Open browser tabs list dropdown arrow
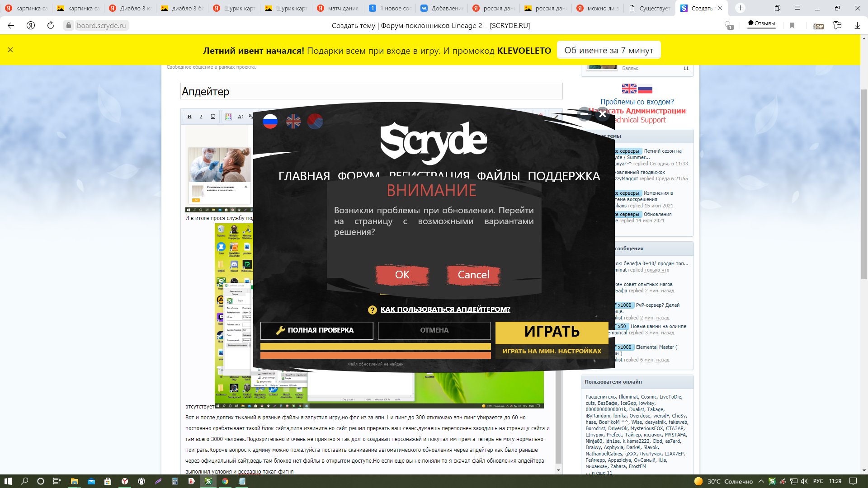Image resolution: width=868 pixels, height=488 pixels. [778, 8]
